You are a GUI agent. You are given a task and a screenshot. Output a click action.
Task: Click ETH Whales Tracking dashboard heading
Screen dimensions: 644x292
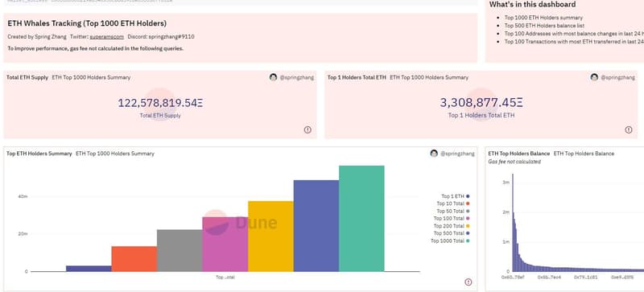point(87,23)
